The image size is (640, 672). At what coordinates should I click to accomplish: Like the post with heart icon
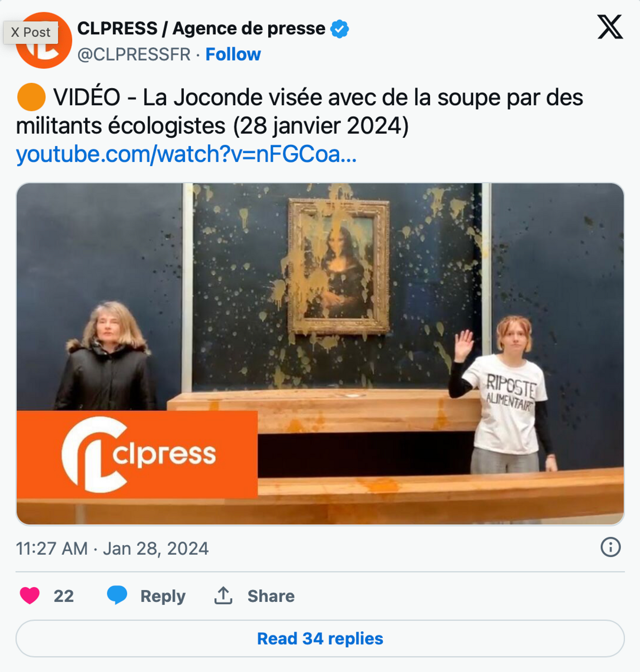pyautogui.click(x=30, y=596)
